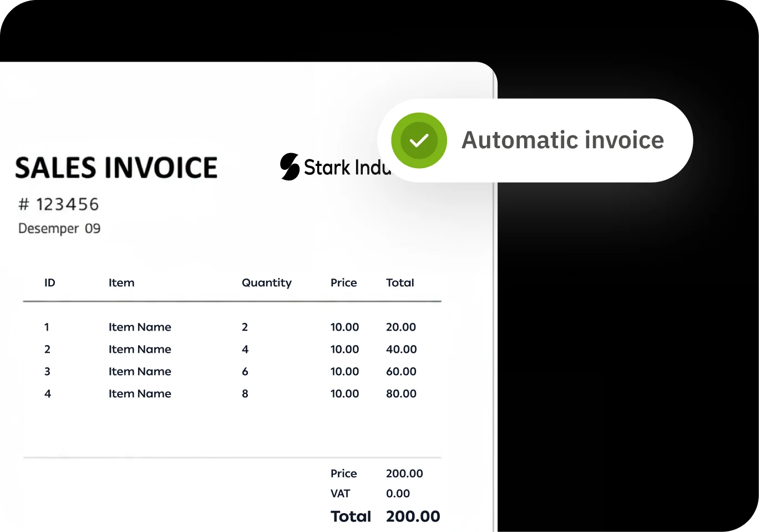This screenshot has height=532, width=781.
Task: Click the 20.00 row total
Action: [x=400, y=327]
